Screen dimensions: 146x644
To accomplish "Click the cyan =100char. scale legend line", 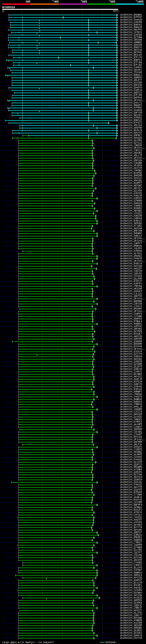I will click(102, 642).
